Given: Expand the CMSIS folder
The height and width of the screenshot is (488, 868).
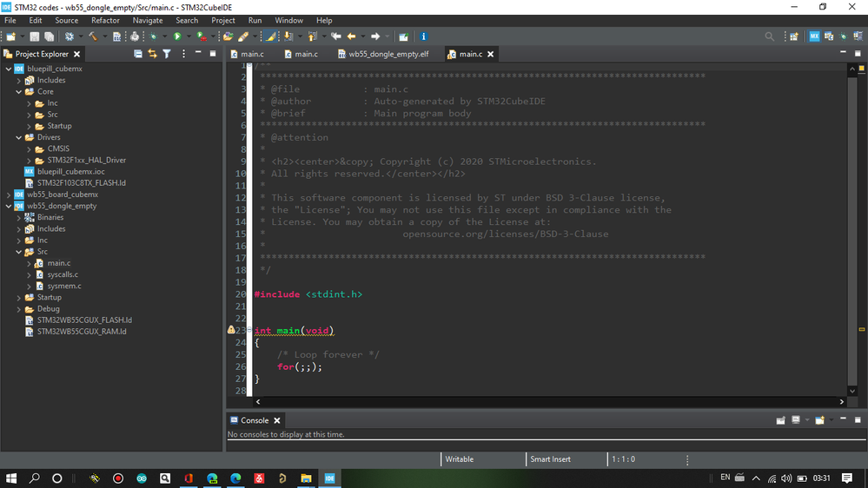Looking at the screenshot, I should (x=29, y=148).
